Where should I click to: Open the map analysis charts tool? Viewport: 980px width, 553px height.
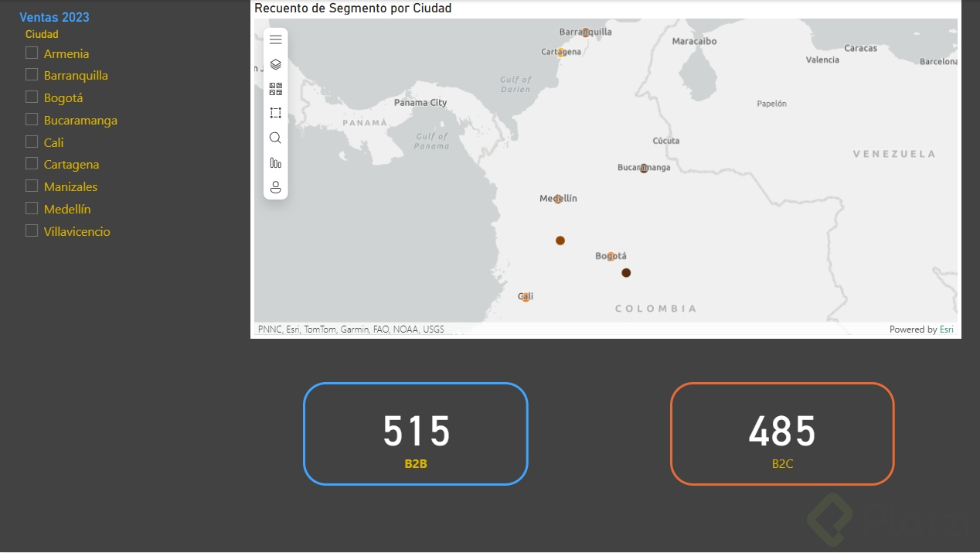pos(275,162)
